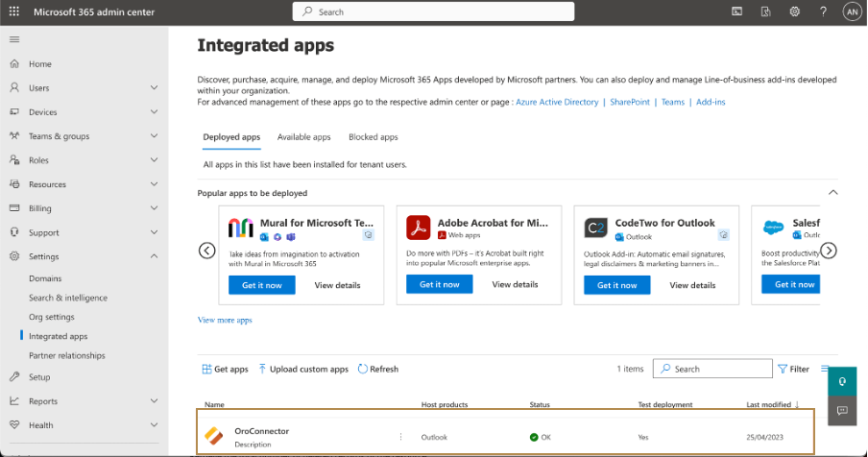Expand the Users navigation section
The height and width of the screenshot is (457, 868).
(155, 87)
